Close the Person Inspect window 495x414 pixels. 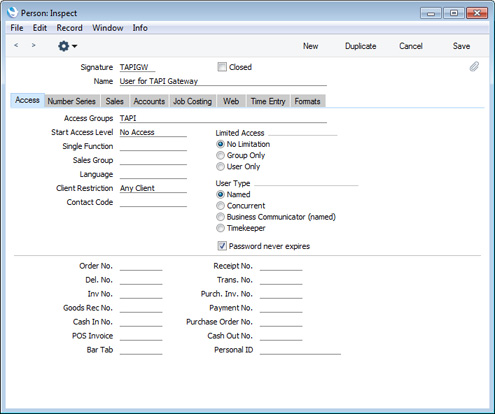click(477, 13)
